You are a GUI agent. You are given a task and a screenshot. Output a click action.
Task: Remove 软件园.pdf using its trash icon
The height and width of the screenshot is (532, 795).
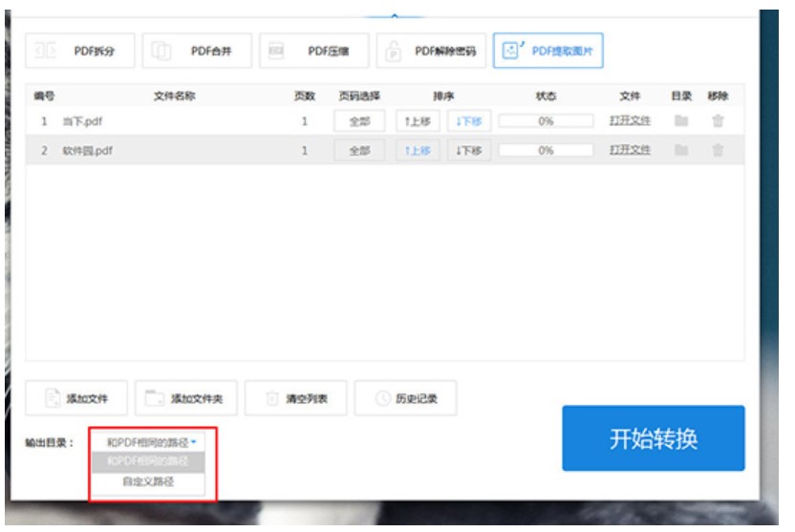(x=718, y=151)
